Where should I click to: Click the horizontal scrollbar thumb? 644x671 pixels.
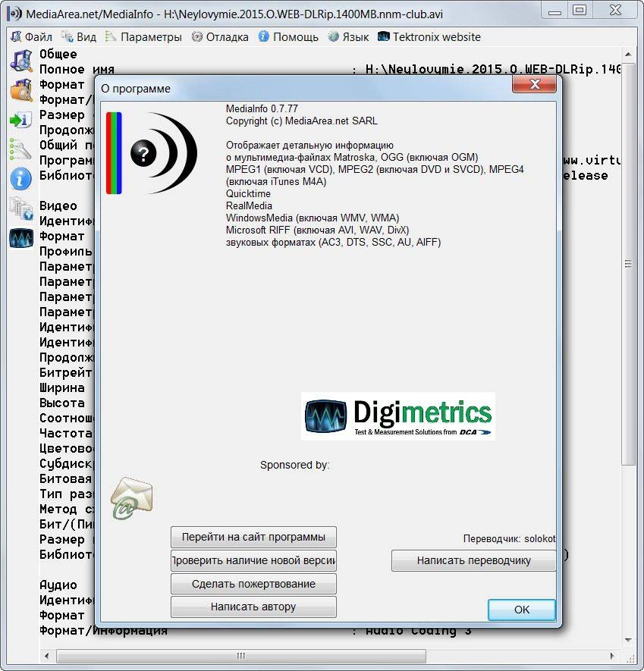(241, 656)
